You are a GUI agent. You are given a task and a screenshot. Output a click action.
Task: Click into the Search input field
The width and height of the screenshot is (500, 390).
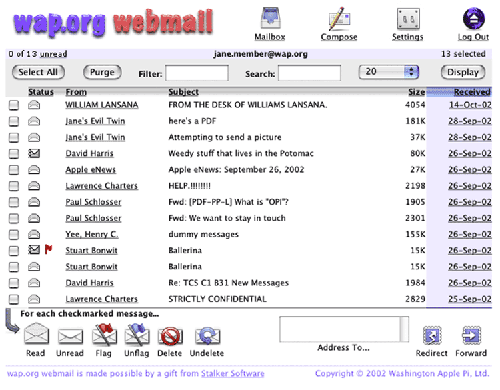tap(310, 73)
